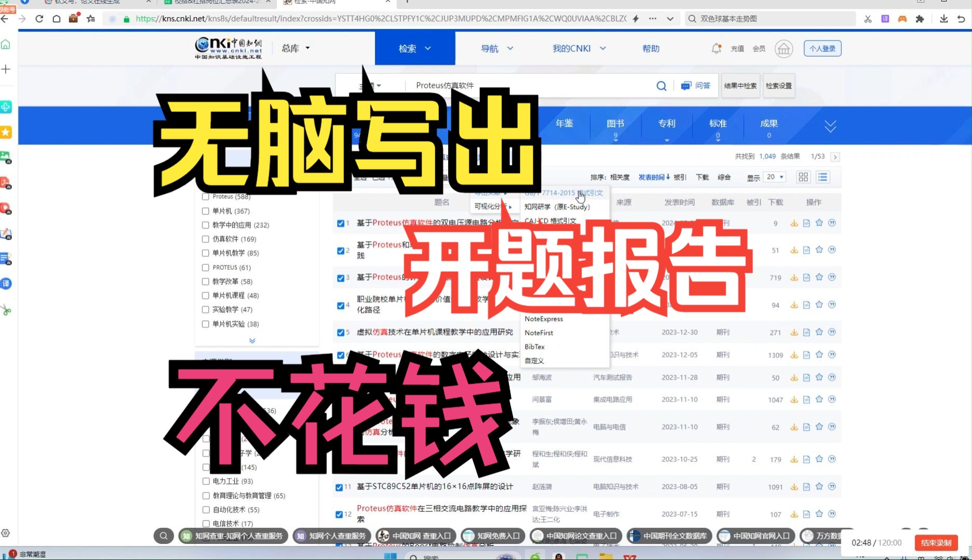The width and height of the screenshot is (972, 560).
Task: Click the institution building icon in header
Action: [x=783, y=49]
